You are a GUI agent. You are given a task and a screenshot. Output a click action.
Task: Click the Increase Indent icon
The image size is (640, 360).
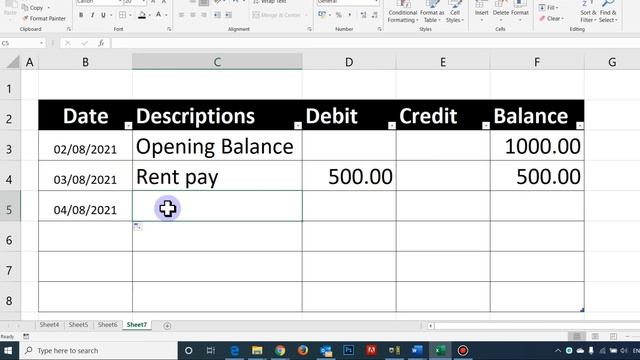click(x=229, y=15)
